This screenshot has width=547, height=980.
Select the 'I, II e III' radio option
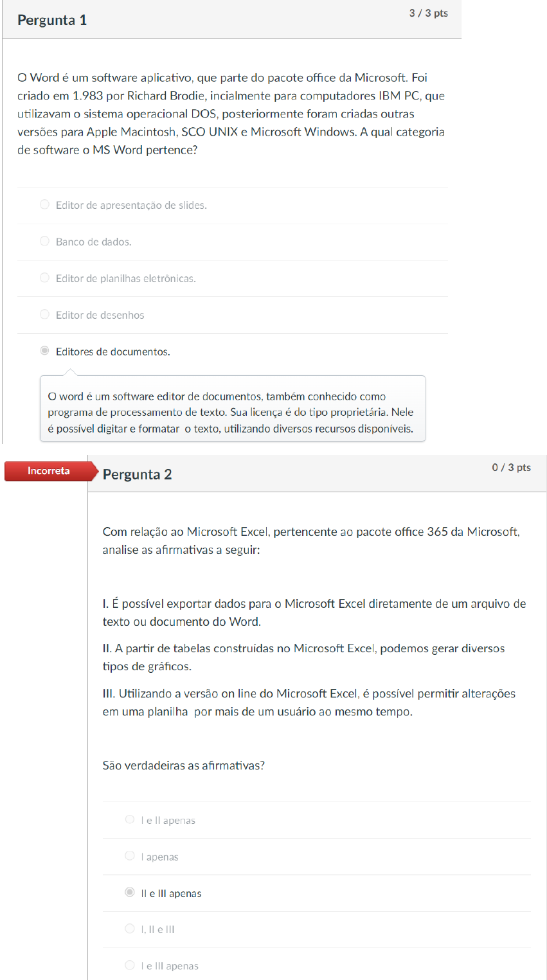coord(130,929)
